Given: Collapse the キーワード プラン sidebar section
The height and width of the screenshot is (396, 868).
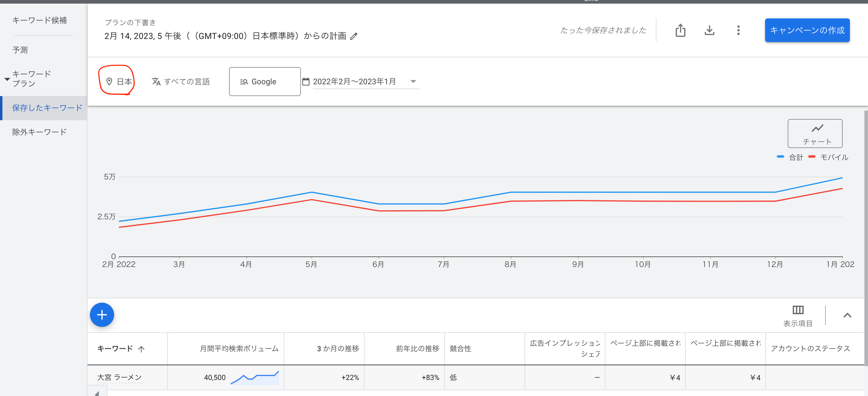Looking at the screenshot, I should point(7,79).
